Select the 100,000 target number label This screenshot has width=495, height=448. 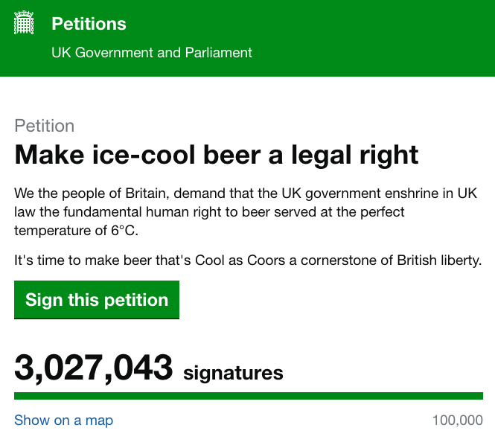coord(458,420)
